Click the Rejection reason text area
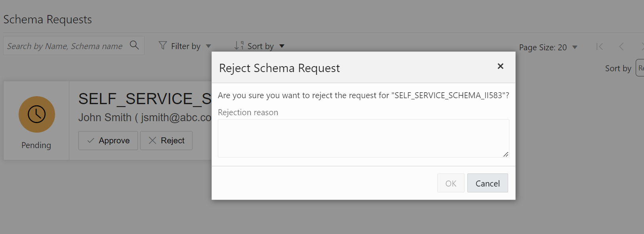Screen dimensions: 644x234 363,138
